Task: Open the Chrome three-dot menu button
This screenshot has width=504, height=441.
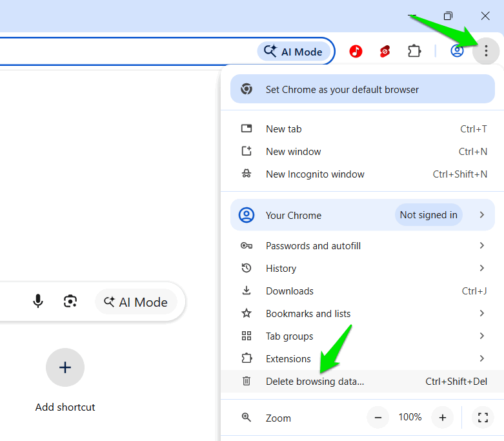Action: pos(486,51)
